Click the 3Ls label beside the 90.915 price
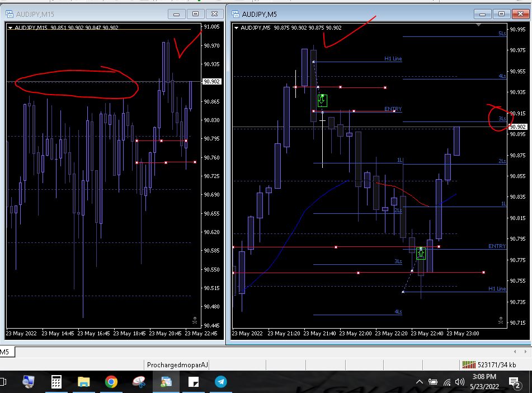 coord(502,118)
